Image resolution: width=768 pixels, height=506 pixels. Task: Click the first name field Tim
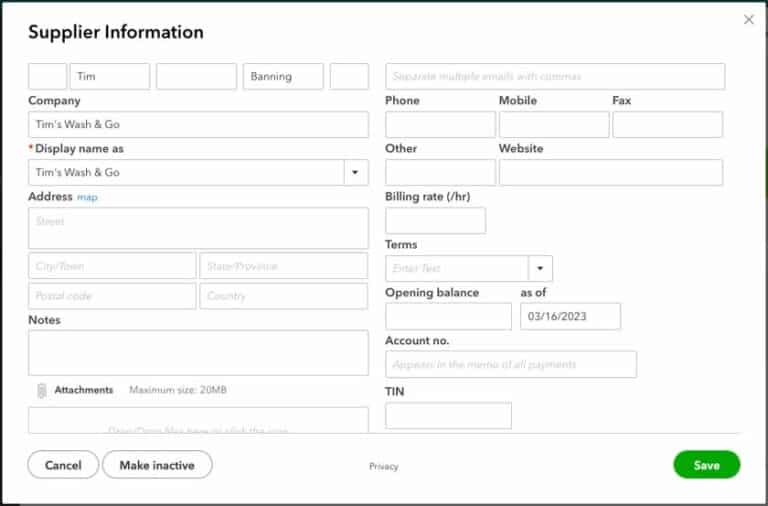(110, 76)
